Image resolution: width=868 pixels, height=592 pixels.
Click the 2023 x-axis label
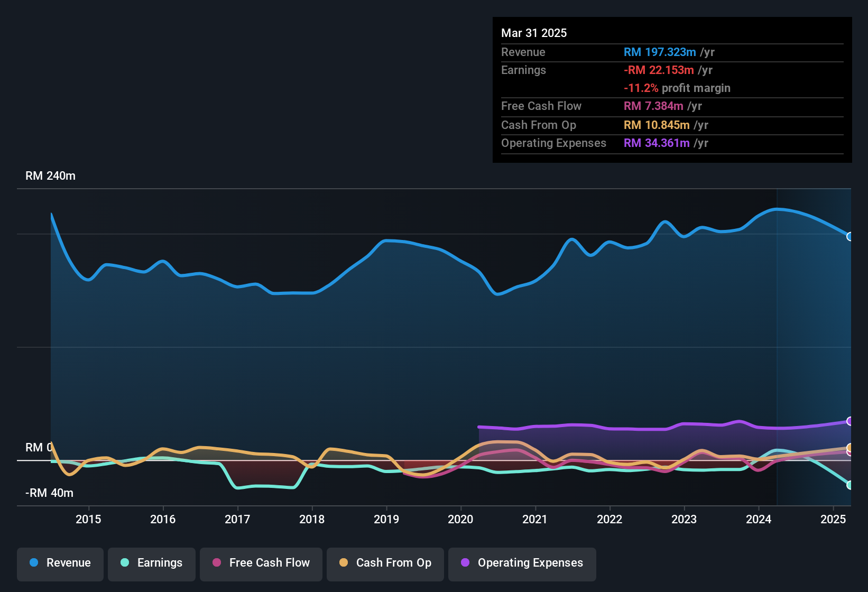tap(684, 519)
